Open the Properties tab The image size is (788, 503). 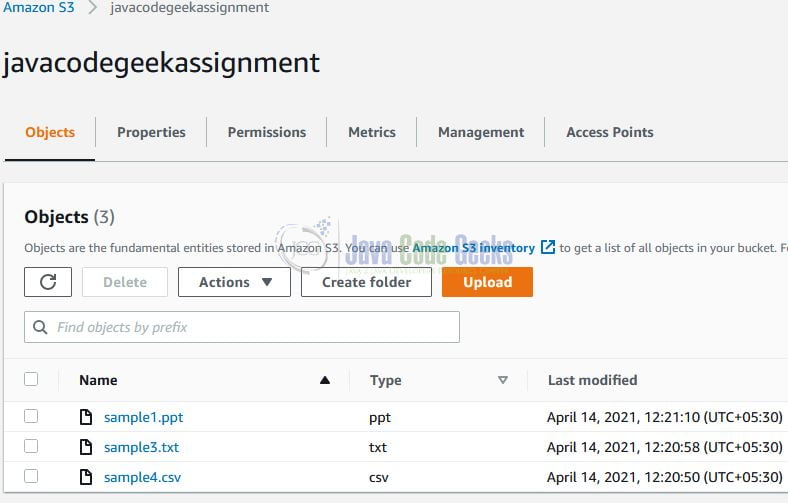point(151,132)
